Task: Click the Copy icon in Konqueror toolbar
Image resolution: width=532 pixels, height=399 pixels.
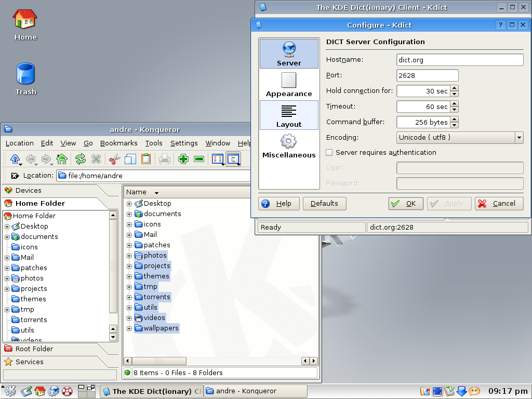Action: [130, 159]
